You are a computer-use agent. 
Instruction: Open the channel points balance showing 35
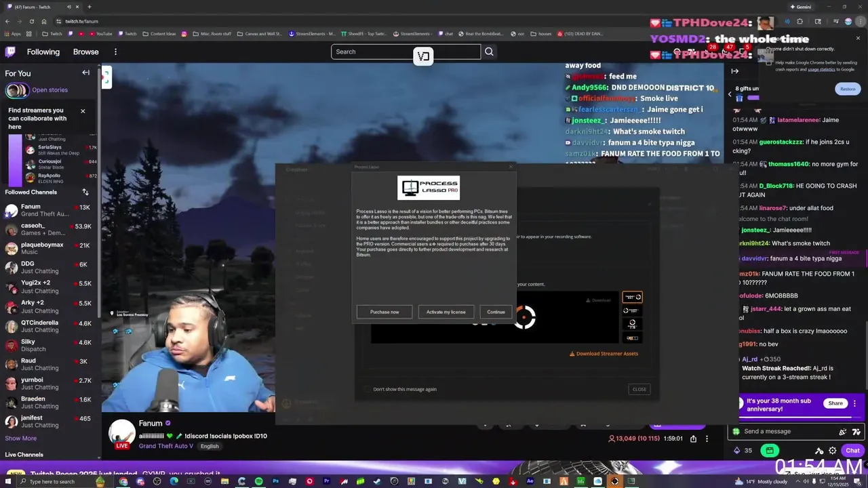click(744, 450)
